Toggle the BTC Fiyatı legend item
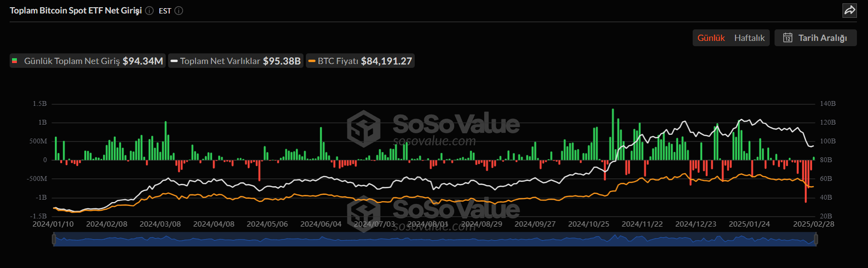 coord(360,61)
